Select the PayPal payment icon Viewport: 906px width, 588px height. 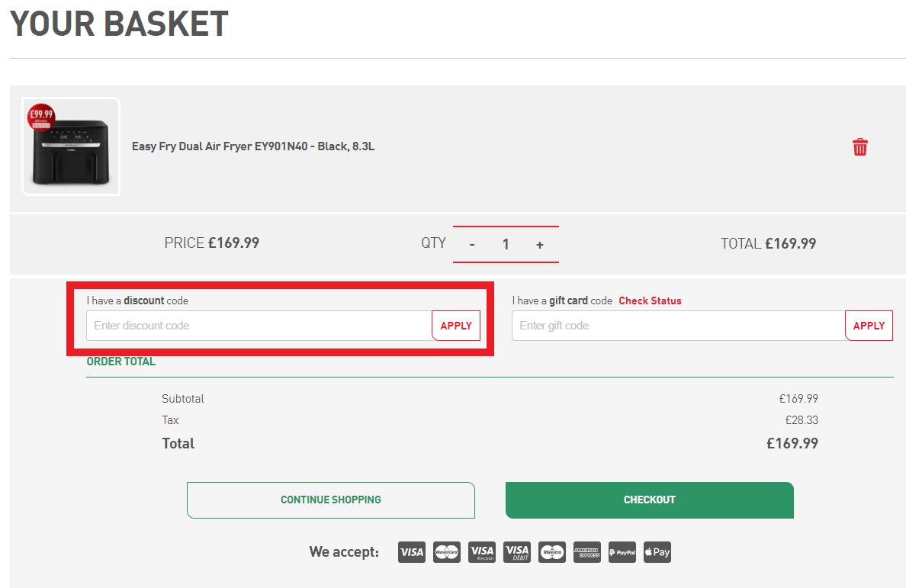622,552
